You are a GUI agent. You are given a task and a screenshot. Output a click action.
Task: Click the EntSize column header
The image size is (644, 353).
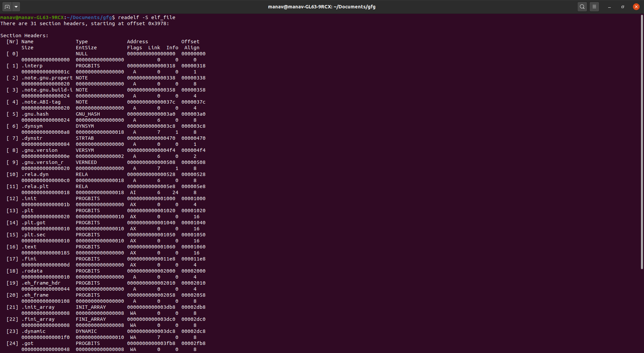[86, 48]
